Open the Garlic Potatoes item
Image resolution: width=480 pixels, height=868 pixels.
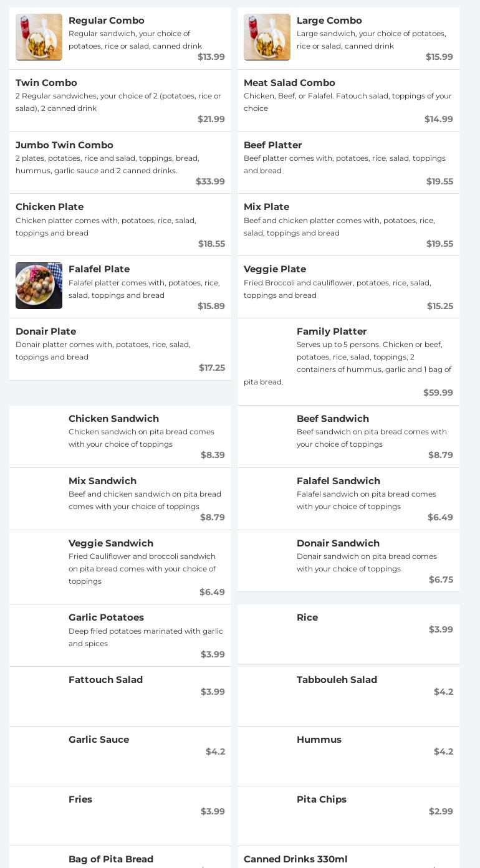tap(120, 635)
